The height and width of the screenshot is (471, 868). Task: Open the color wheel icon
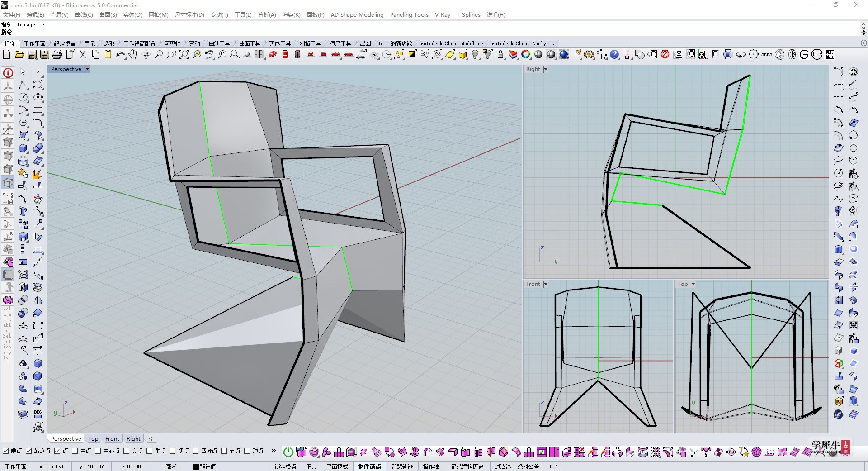coord(526,55)
